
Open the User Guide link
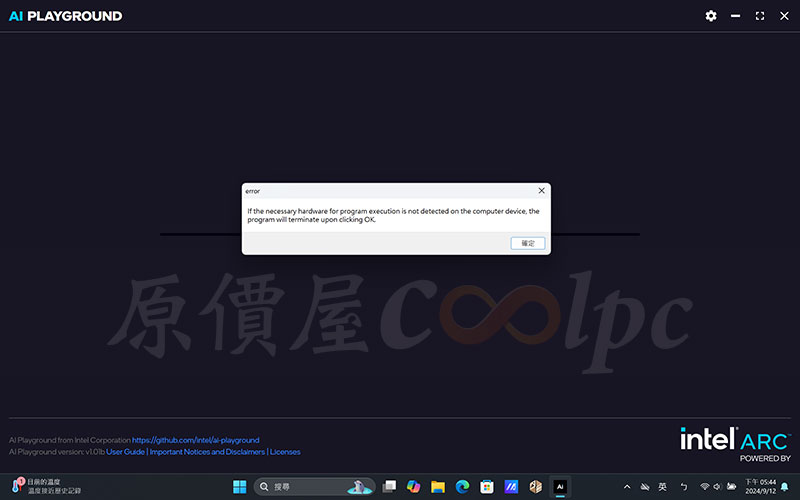pos(126,452)
